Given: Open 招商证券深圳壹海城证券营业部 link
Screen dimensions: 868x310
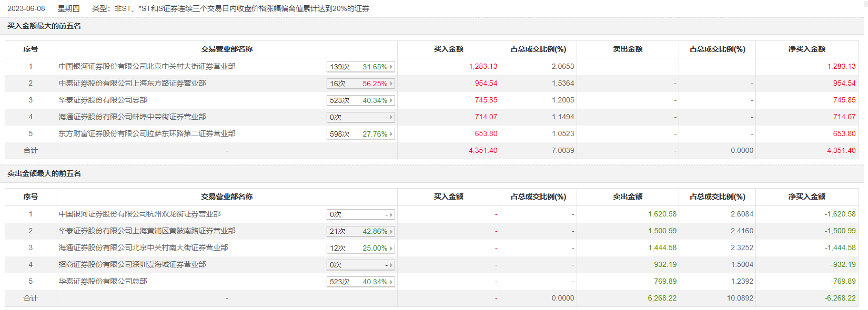Looking at the screenshot, I should pos(132,264).
